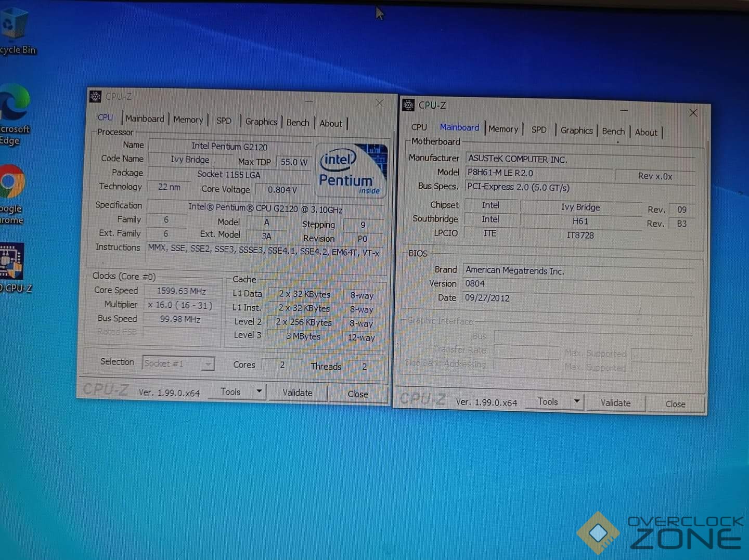This screenshot has height=560, width=749.
Task: Click Validate button in left CPU-Z window
Action: tap(298, 393)
